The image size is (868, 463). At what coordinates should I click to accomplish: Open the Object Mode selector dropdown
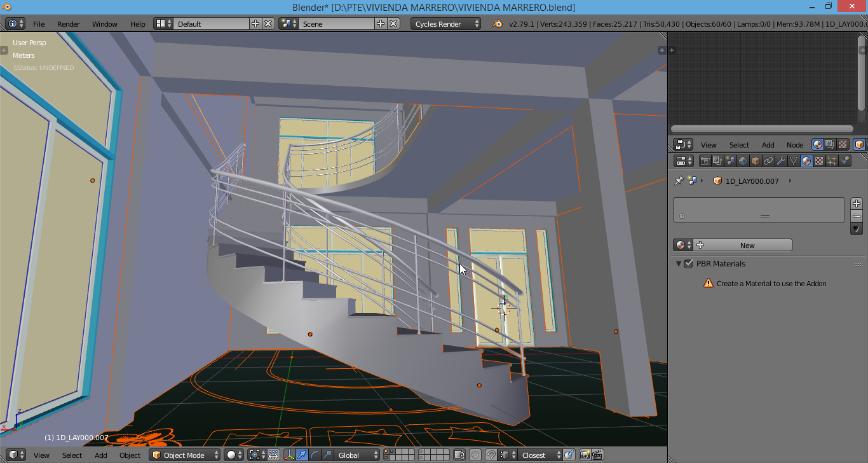(x=185, y=455)
